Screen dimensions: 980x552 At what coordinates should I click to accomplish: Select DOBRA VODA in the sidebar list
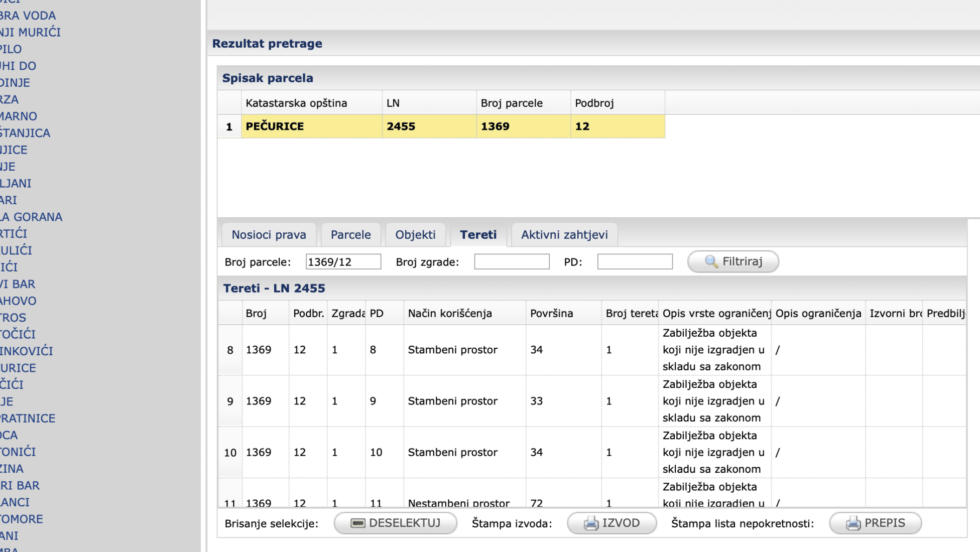(x=28, y=16)
